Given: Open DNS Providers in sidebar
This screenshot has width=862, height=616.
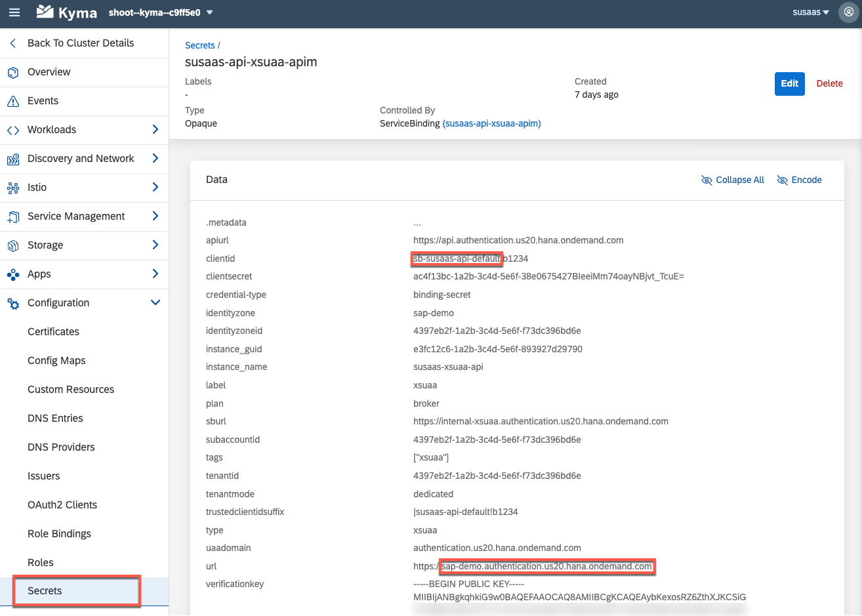Looking at the screenshot, I should coord(84,447).
